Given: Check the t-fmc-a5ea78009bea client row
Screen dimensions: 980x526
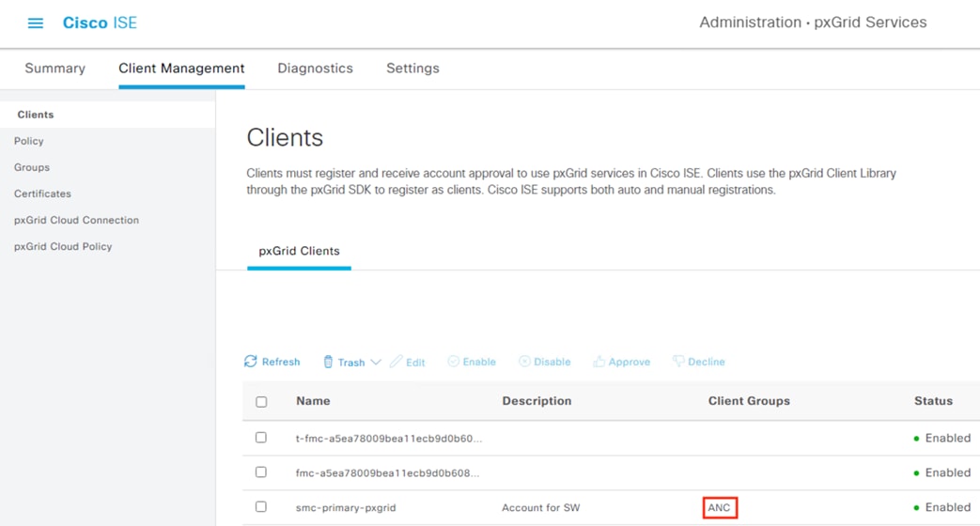Looking at the screenshot, I should point(261,438).
